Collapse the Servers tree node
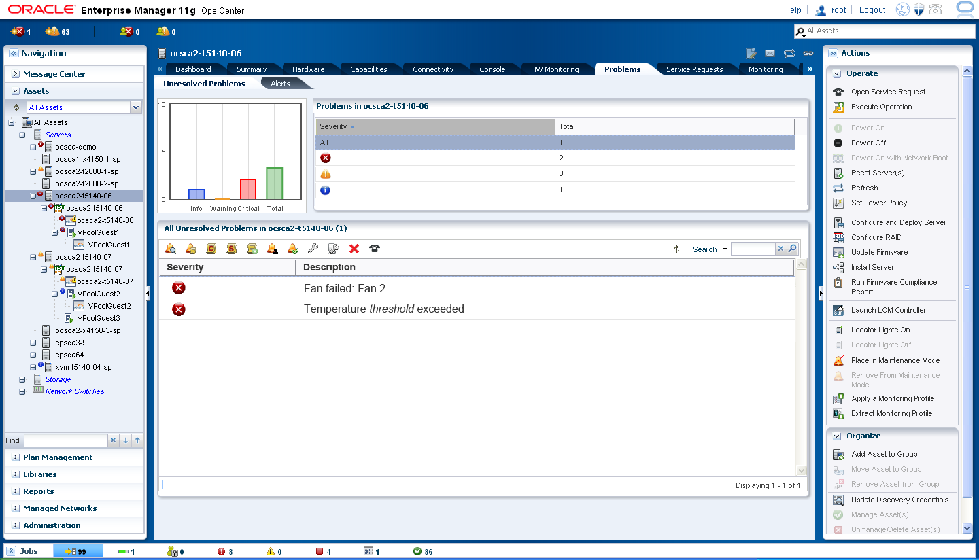The width and height of the screenshot is (979, 560). click(x=22, y=135)
